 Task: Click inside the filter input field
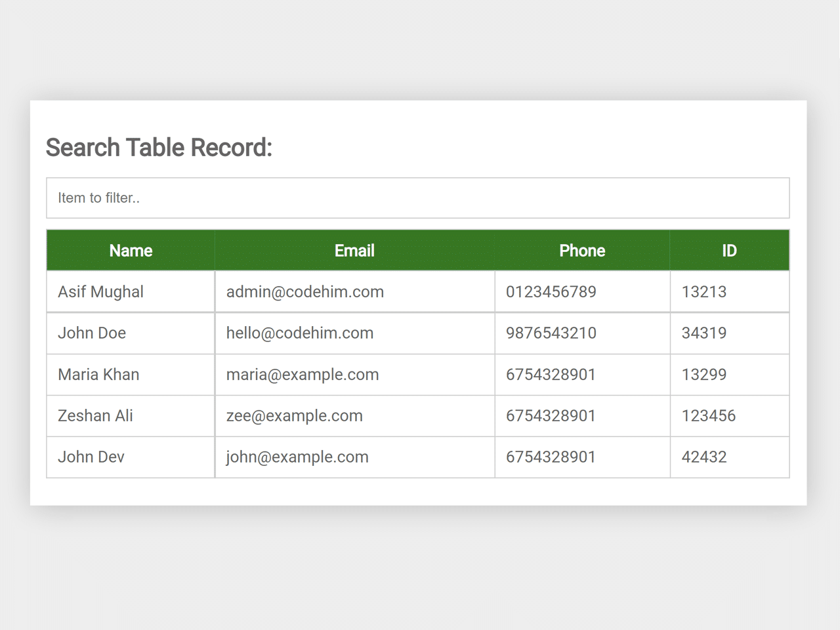click(417, 198)
